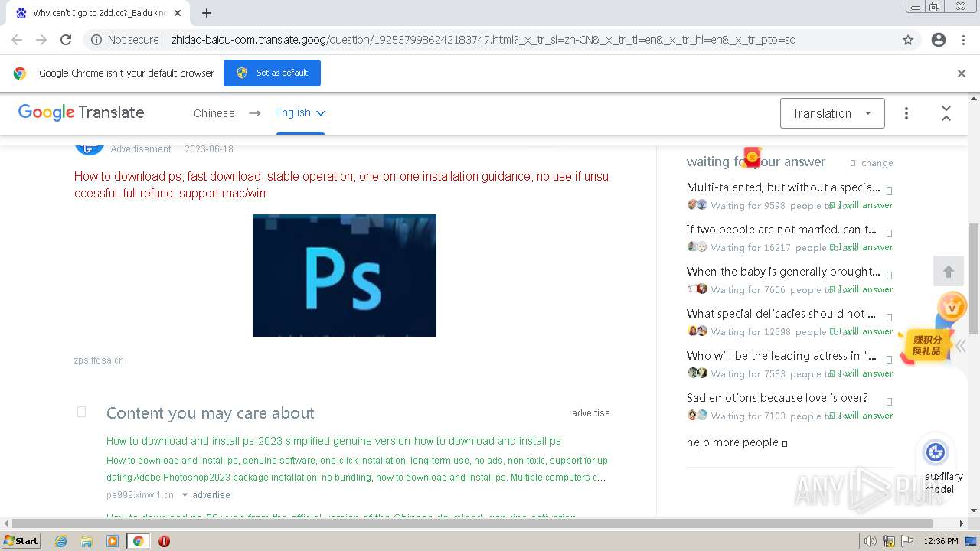Click ps999.xinwl1.cn source link
This screenshot has width=980, height=551.
[140, 495]
